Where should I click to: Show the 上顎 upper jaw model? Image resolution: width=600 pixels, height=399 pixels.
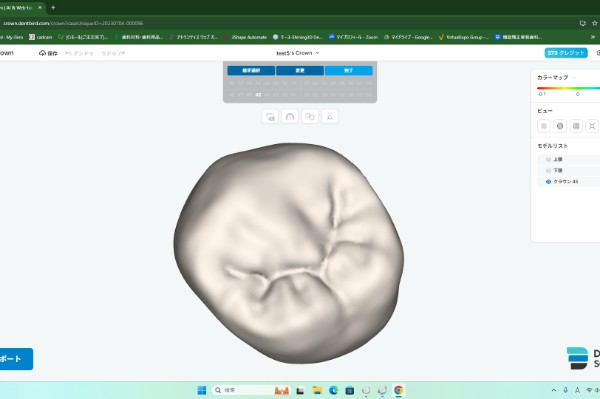click(x=548, y=160)
